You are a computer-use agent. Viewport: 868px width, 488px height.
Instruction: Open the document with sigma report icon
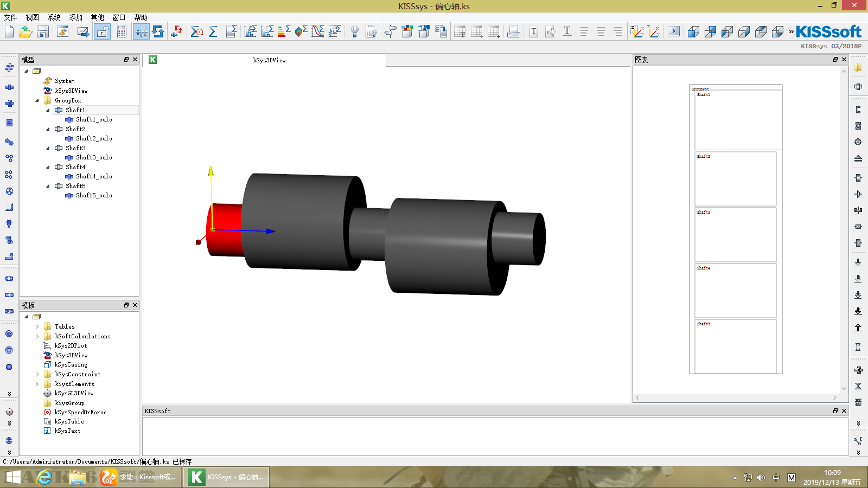[231, 31]
